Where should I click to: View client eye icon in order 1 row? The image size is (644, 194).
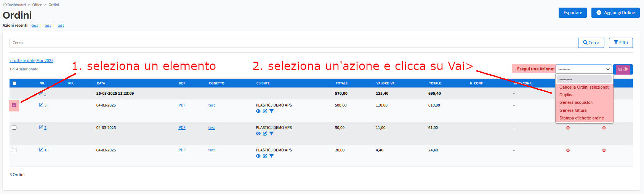tap(258, 156)
